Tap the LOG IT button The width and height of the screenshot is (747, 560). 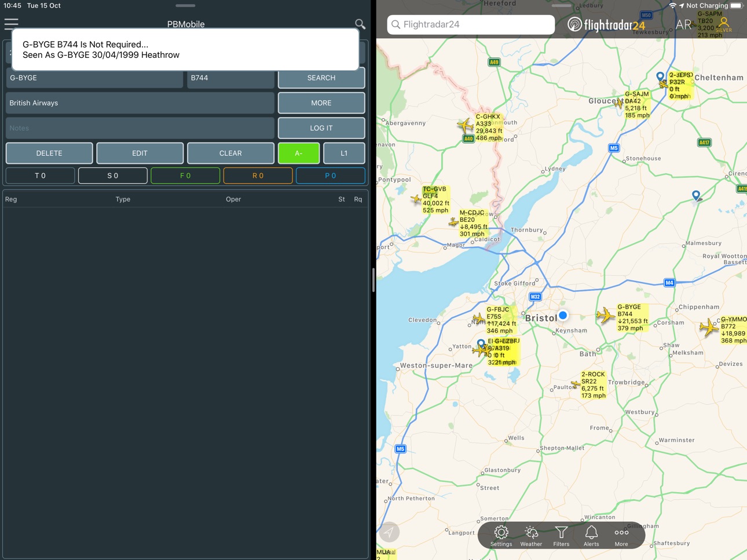(x=321, y=128)
